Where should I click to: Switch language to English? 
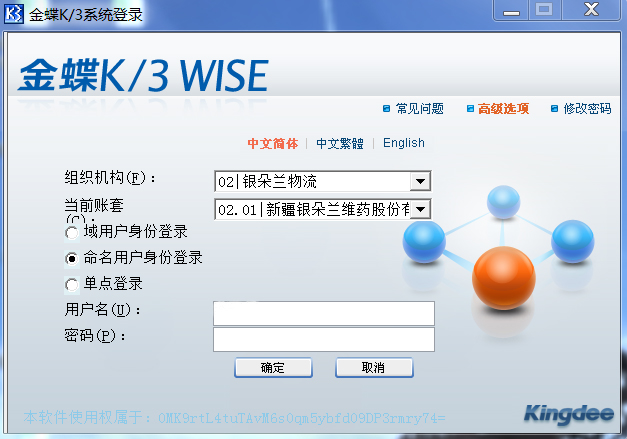[x=404, y=143]
